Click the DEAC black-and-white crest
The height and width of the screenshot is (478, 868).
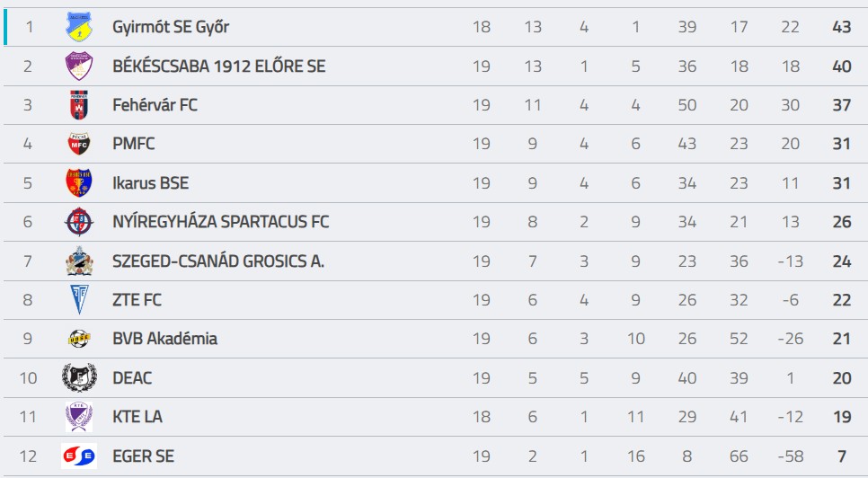click(x=79, y=377)
